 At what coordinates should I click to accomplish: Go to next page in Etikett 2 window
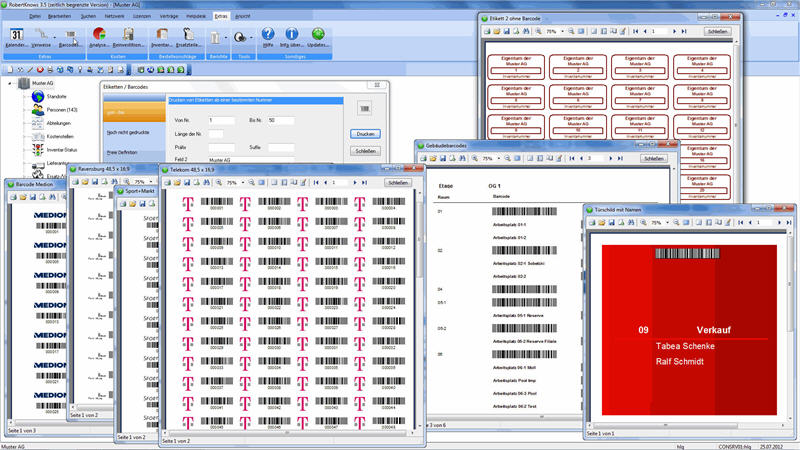click(x=674, y=31)
